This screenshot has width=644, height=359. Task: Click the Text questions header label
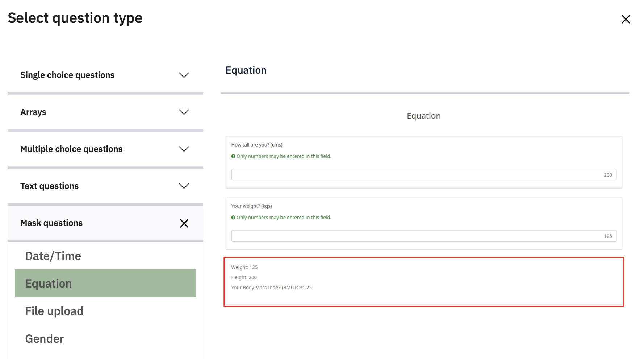click(x=49, y=186)
